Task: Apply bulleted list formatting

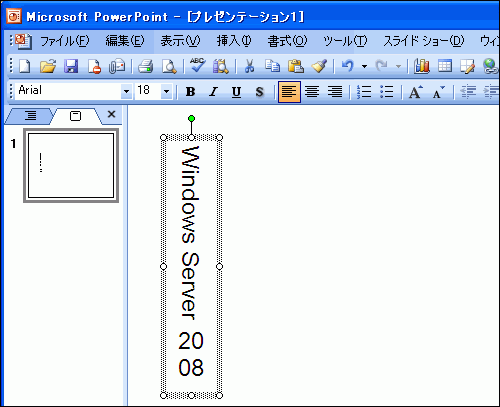Action: click(x=387, y=92)
